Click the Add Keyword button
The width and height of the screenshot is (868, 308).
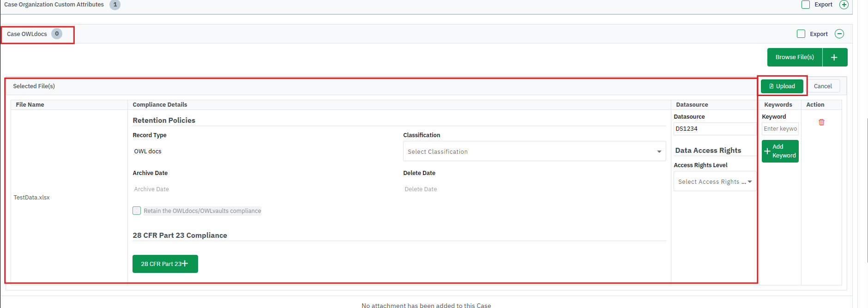tap(780, 151)
